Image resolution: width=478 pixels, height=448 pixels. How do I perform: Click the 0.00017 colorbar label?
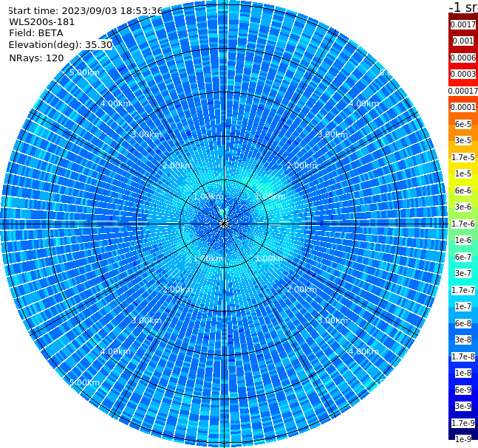pyautogui.click(x=463, y=91)
